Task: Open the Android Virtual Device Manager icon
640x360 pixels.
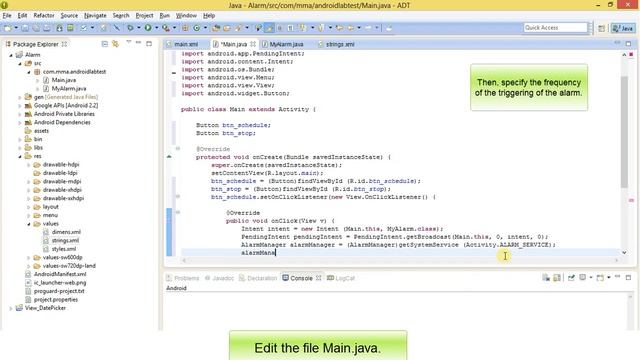Action: tap(71, 28)
